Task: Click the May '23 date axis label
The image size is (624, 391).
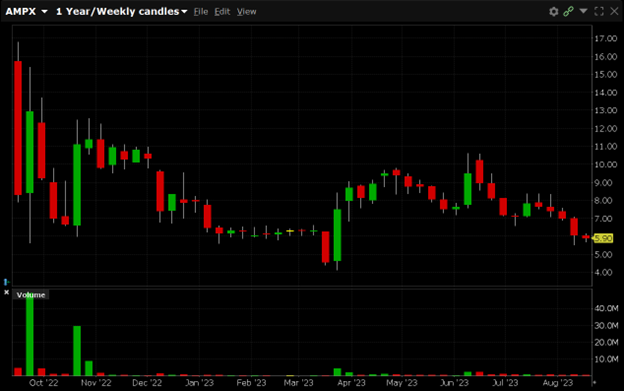Action: (402, 383)
